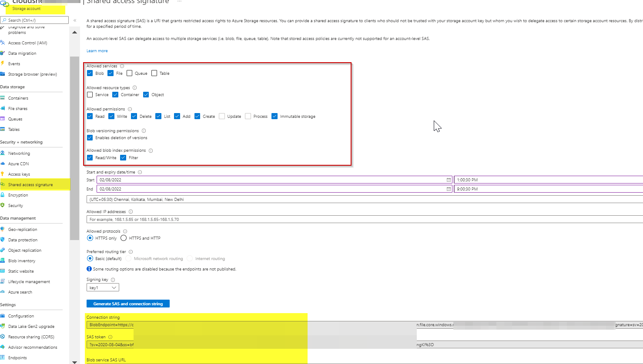
Task: Click the Access keys key icon
Action: click(x=3, y=174)
